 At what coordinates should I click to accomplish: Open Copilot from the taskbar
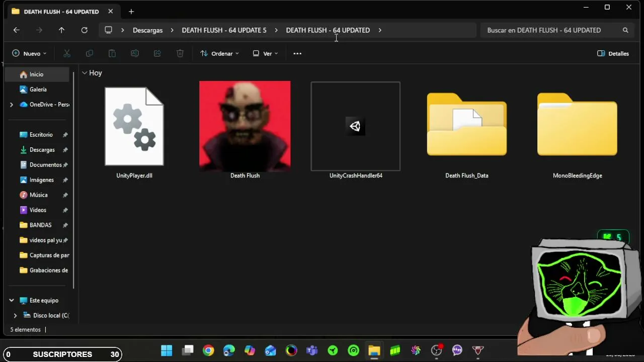(x=250, y=350)
